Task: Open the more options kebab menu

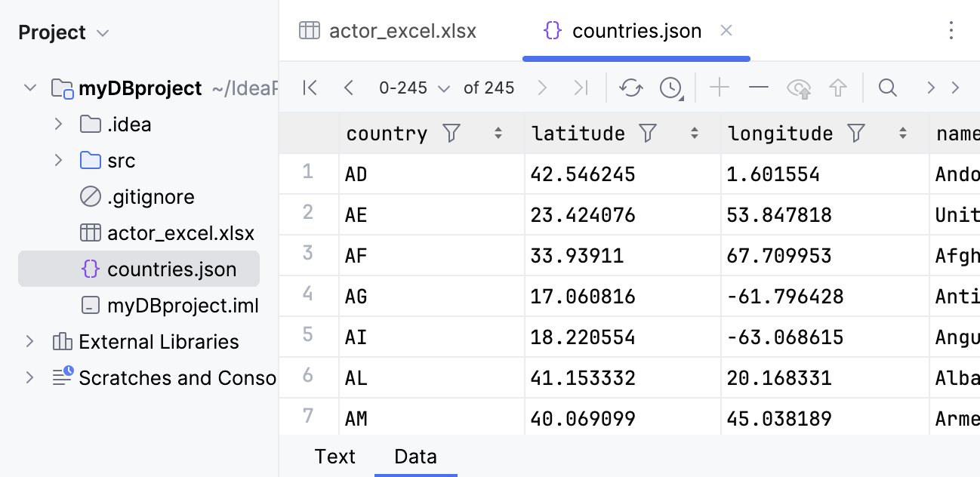Action: 952,29
